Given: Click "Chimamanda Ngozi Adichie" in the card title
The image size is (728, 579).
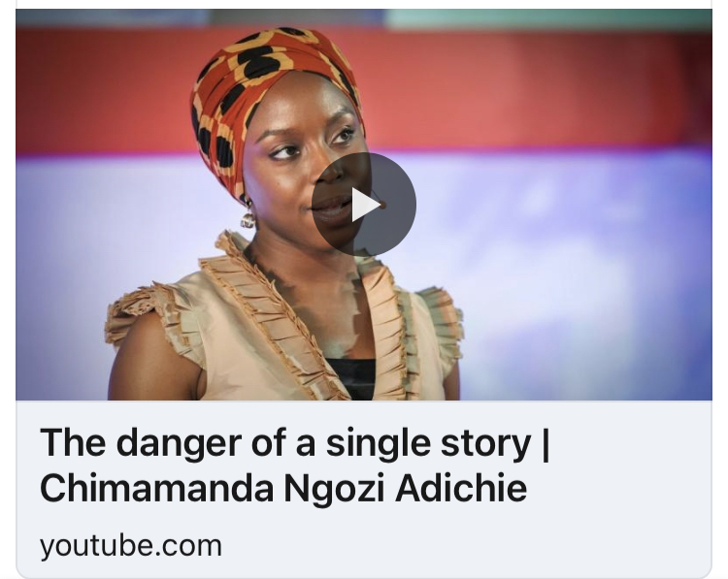Looking at the screenshot, I should coord(283,488).
